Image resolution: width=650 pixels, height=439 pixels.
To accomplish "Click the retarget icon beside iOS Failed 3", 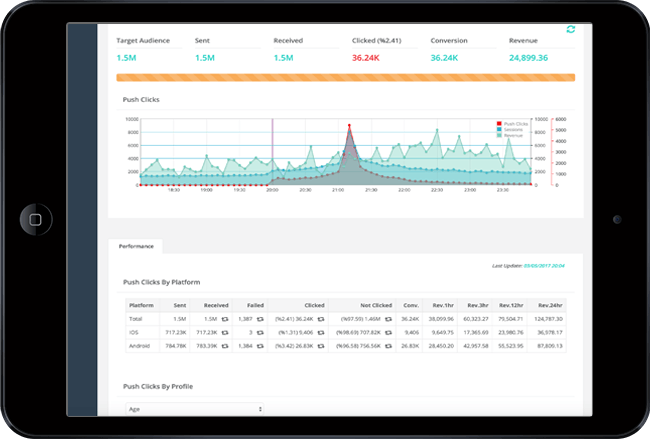I will point(260,332).
